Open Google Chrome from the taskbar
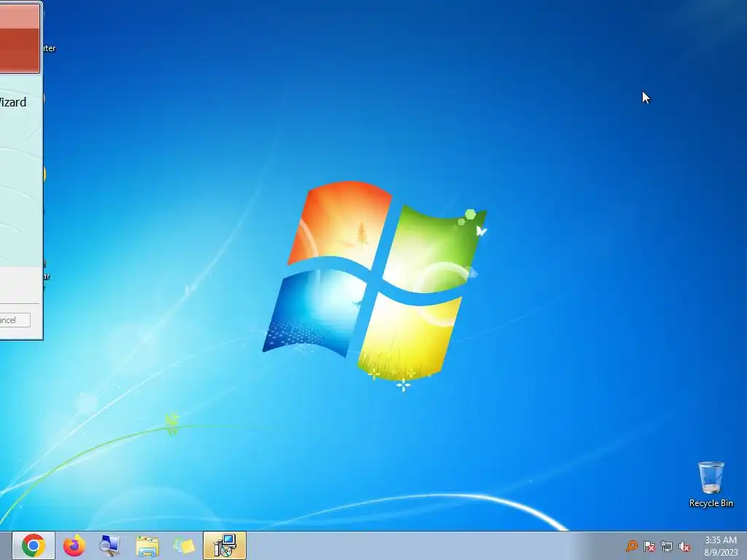The height and width of the screenshot is (560, 747). point(34,545)
